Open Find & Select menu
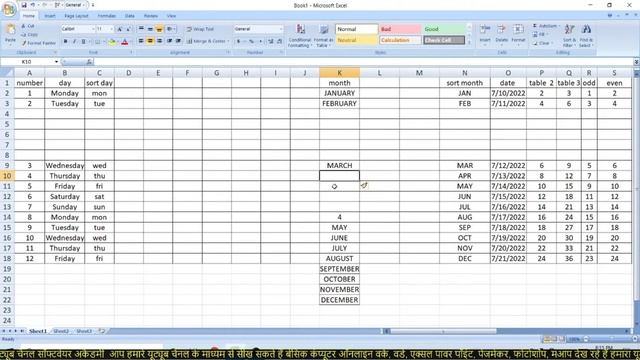Viewport: 640px width, 360px height. pyautogui.click(x=586, y=35)
